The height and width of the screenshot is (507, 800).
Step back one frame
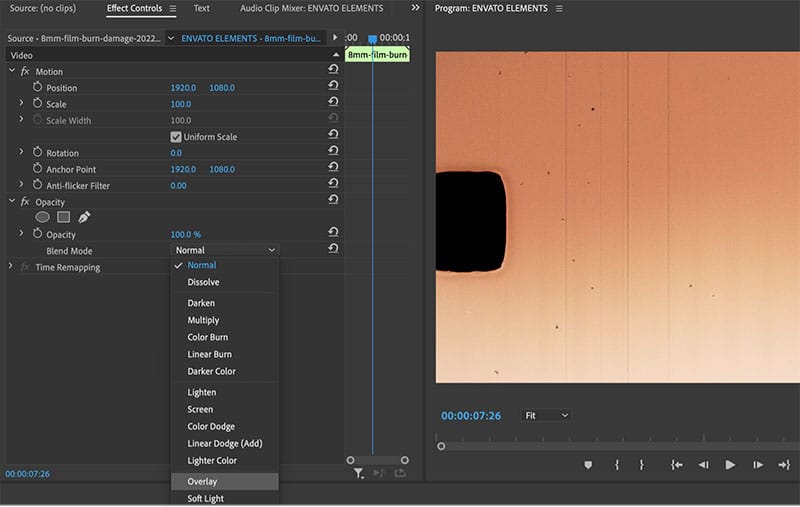tap(704, 465)
